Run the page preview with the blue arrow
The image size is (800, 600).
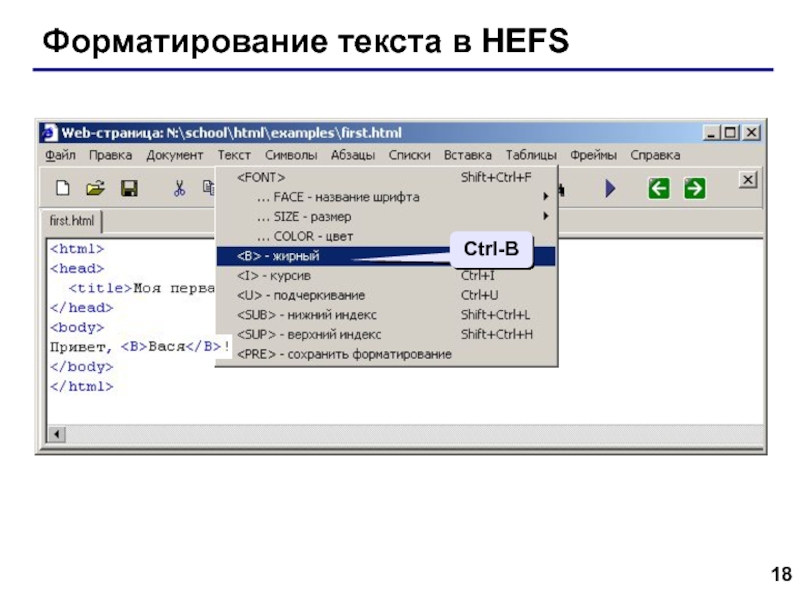(610, 188)
